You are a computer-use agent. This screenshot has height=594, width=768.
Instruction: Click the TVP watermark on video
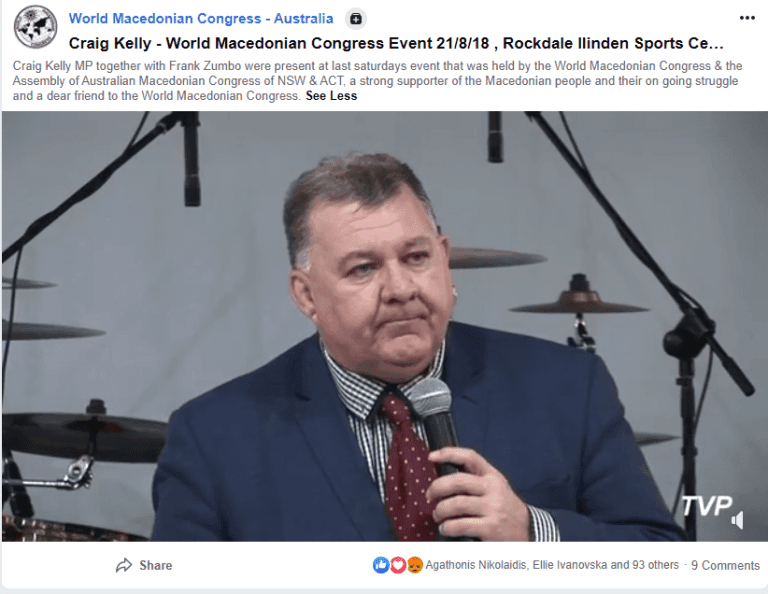pos(707,506)
